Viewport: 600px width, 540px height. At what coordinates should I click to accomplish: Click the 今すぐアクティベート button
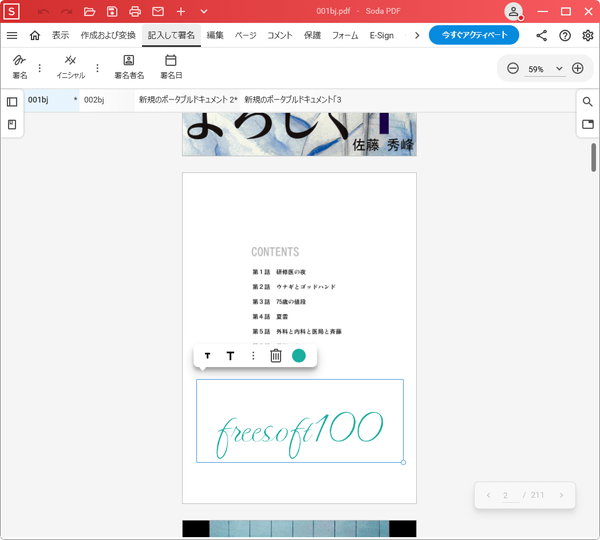click(474, 35)
